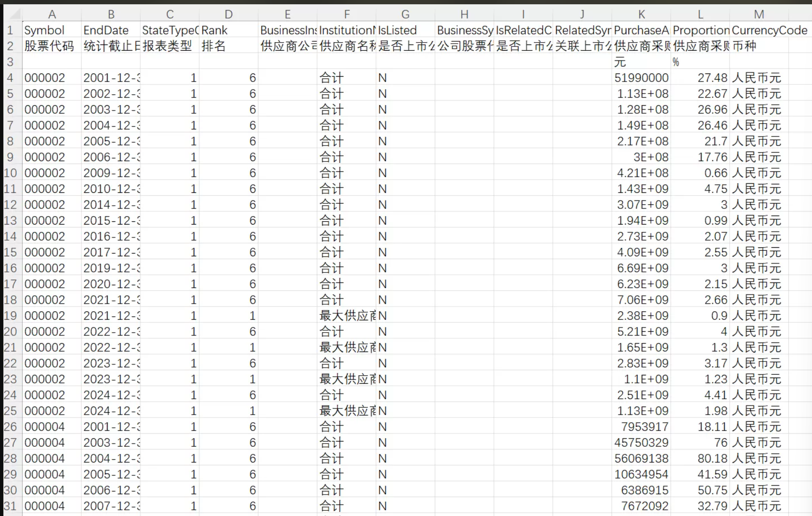The image size is (812, 516).
Task: Select rank cell '6' in row 7
Action: (228, 126)
